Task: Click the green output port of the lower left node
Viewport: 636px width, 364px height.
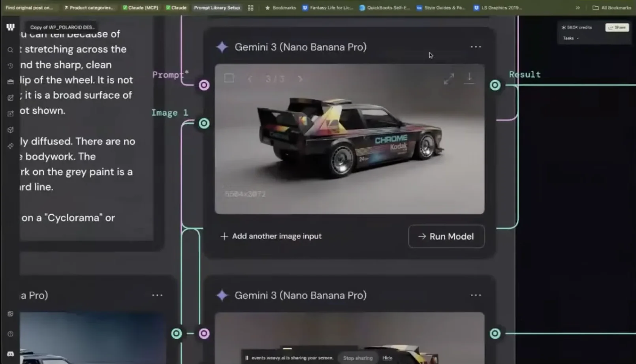Action: (177, 334)
